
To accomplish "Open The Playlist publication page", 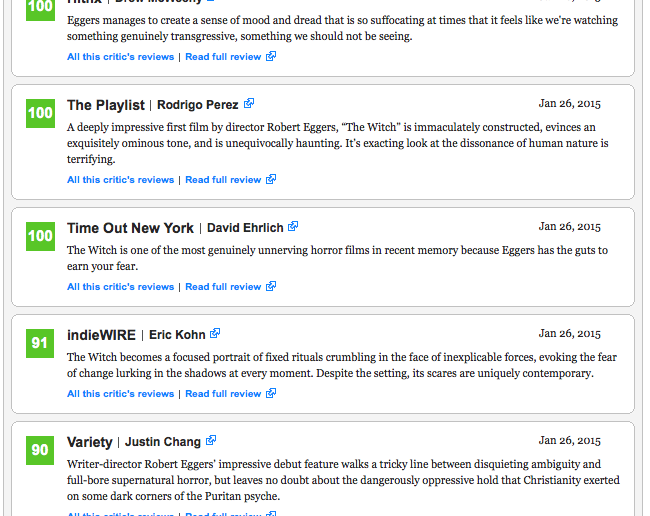I will click(x=106, y=105).
